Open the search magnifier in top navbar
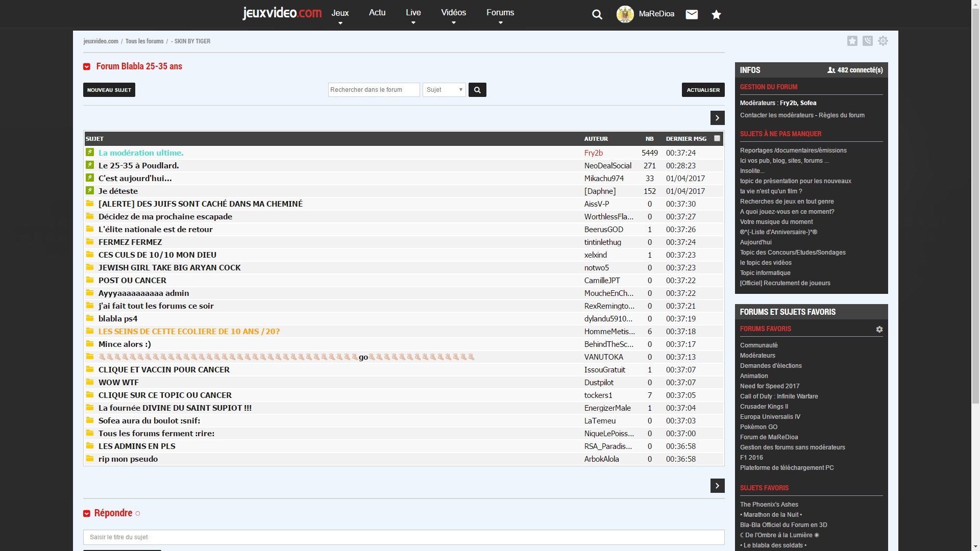The height and width of the screenshot is (551, 980). click(597, 15)
